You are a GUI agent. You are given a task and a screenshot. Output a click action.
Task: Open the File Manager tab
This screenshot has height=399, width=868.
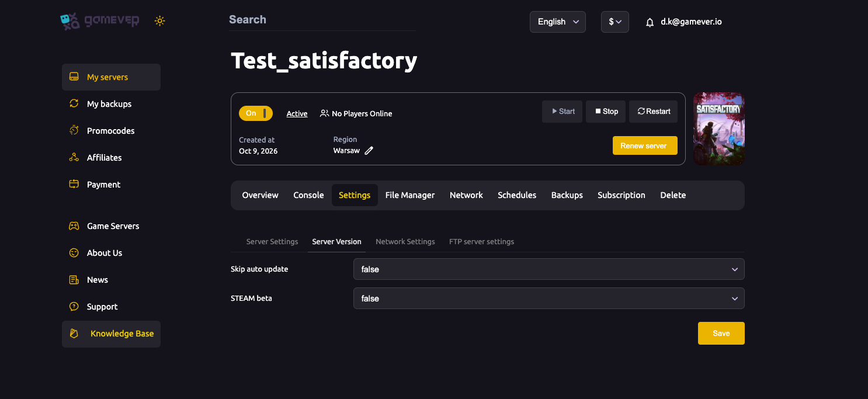pos(410,195)
